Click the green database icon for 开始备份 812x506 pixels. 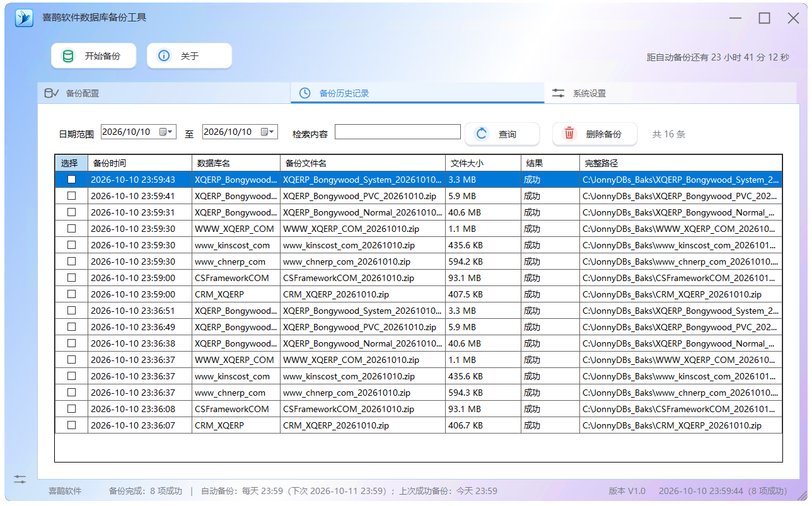click(x=67, y=55)
